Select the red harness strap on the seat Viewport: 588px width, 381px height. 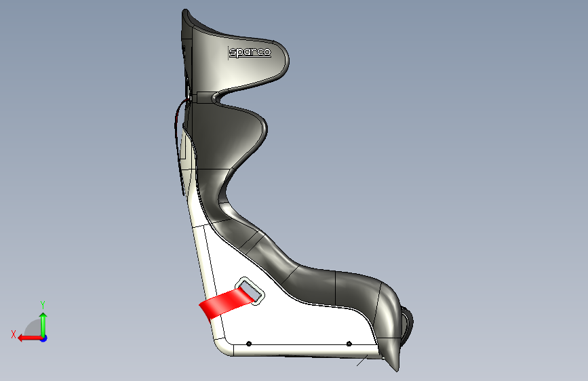tap(226, 304)
